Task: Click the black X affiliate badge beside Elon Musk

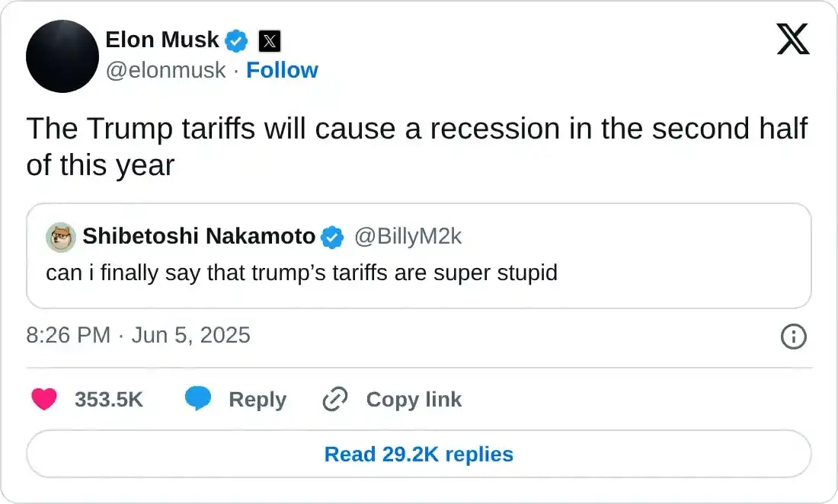Action: (x=269, y=41)
